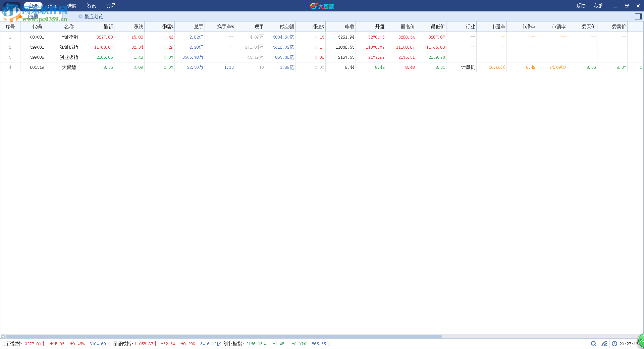Select the 大智慧 stock row name

(x=69, y=67)
